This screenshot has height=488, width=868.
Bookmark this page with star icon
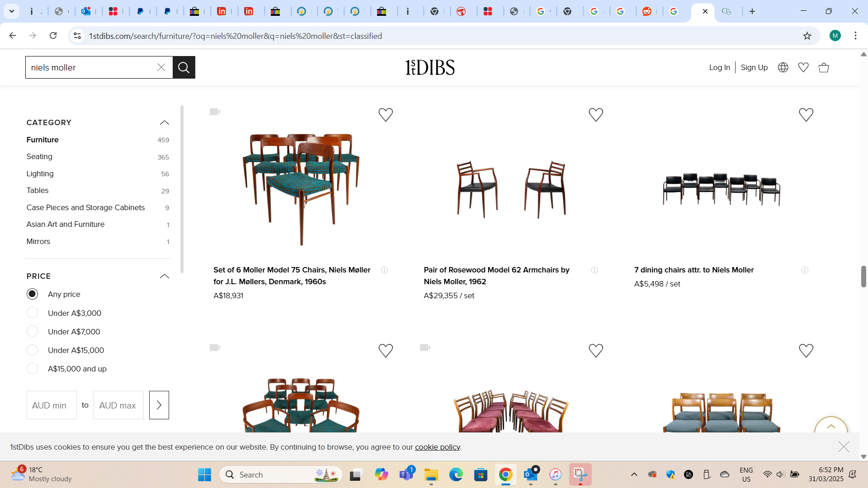pyautogui.click(x=807, y=36)
